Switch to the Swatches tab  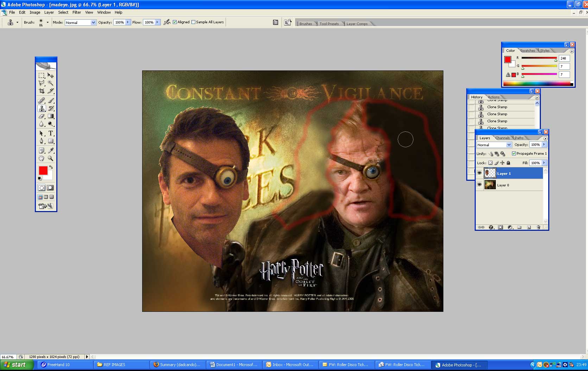tap(527, 51)
